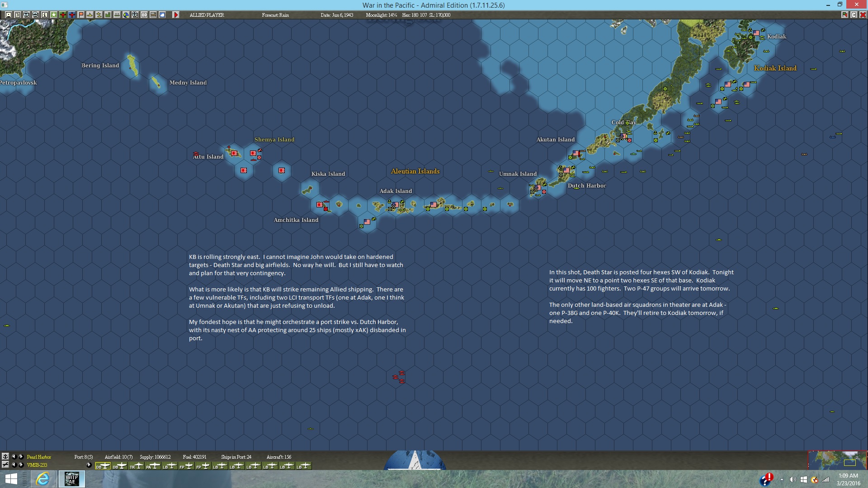Image resolution: width=868 pixels, height=488 pixels.
Task: Open Internet Explorer from the taskbar
Action: click(42, 479)
